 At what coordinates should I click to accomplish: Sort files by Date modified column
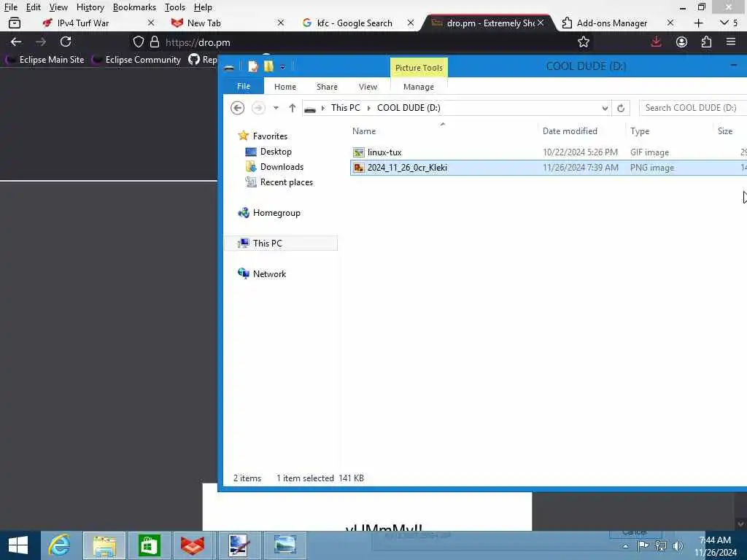pos(570,131)
